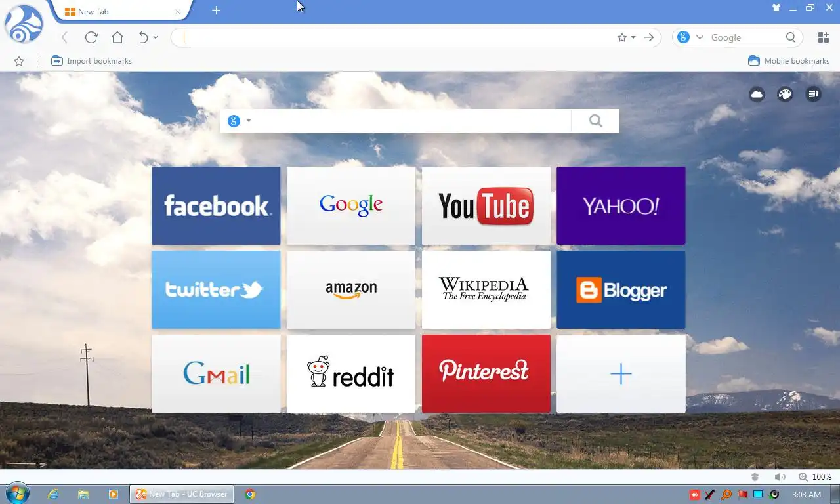Open a new tab with plus button
840x504 pixels.
pos(216,10)
